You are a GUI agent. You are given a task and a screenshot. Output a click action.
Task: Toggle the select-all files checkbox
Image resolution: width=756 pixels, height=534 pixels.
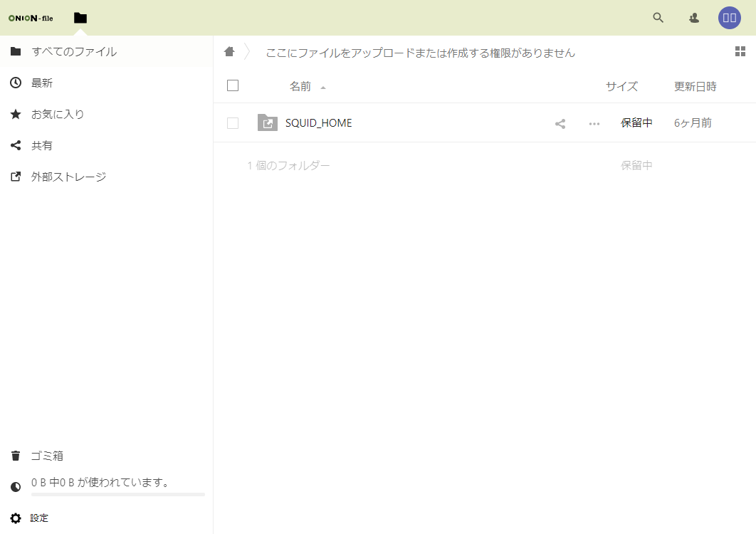233,86
